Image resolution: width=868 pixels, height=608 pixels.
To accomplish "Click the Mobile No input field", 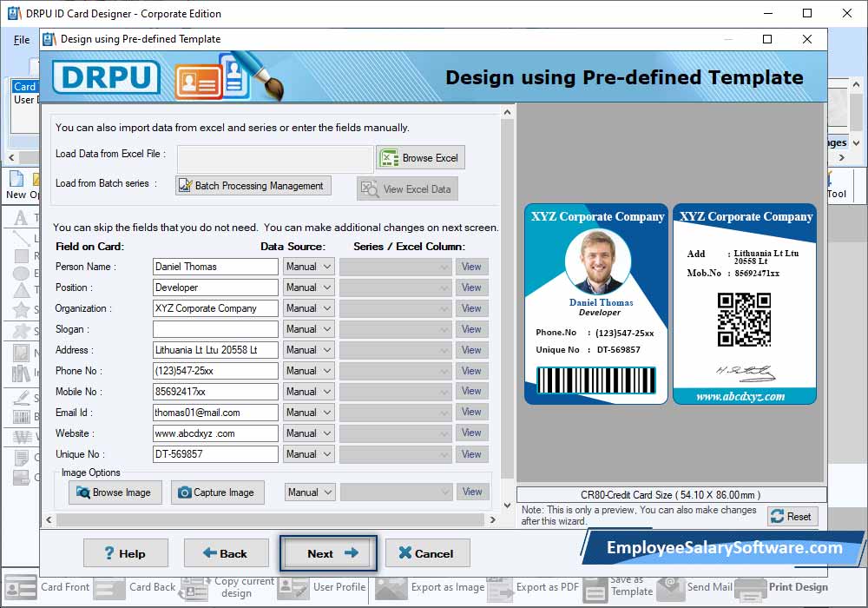I will pyautogui.click(x=215, y=392).
